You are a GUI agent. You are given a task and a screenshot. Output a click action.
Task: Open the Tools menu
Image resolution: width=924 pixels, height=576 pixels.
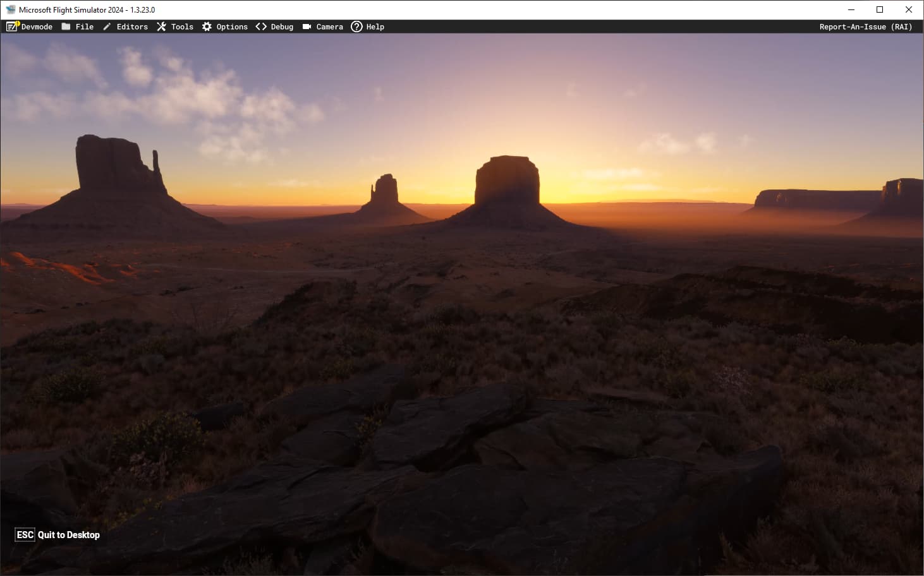pos(182,27)
